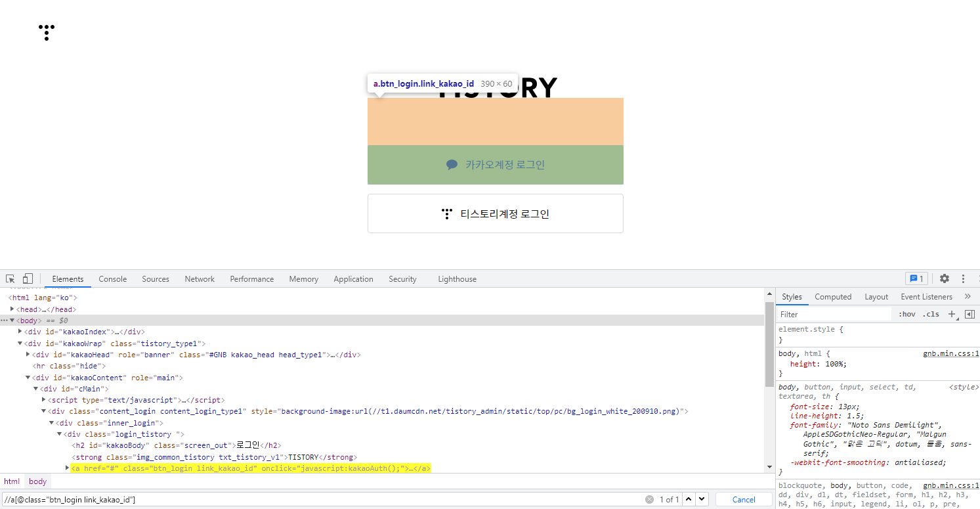
Task: Select the hr class="hide" element row
Action: (x=382, y=366)
